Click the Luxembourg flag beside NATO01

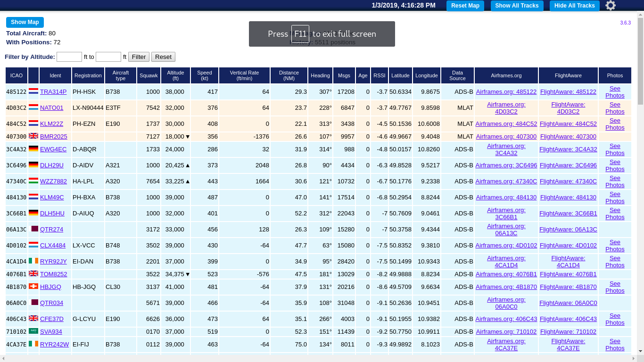tap(33, 107)
